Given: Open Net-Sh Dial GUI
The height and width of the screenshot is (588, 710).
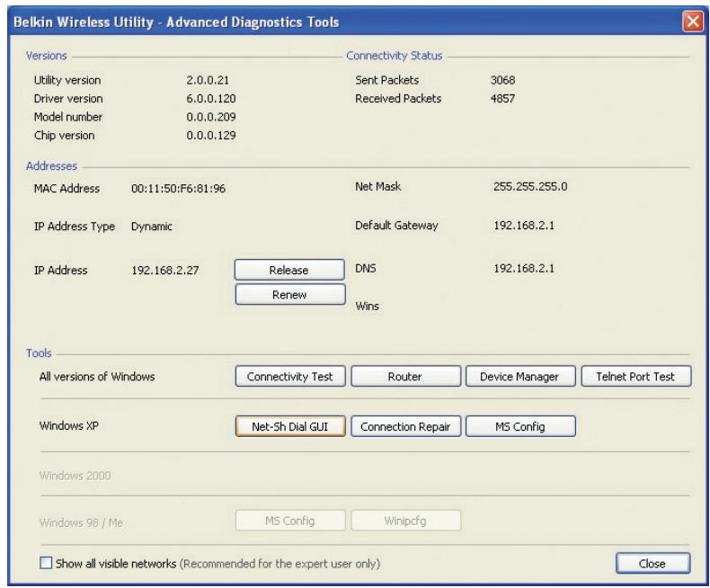Looking at the screenshot, I should [290, 426].
